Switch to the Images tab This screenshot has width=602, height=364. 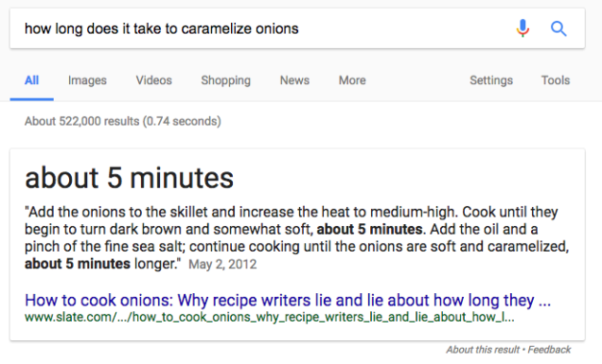click(x=87, y=80)
